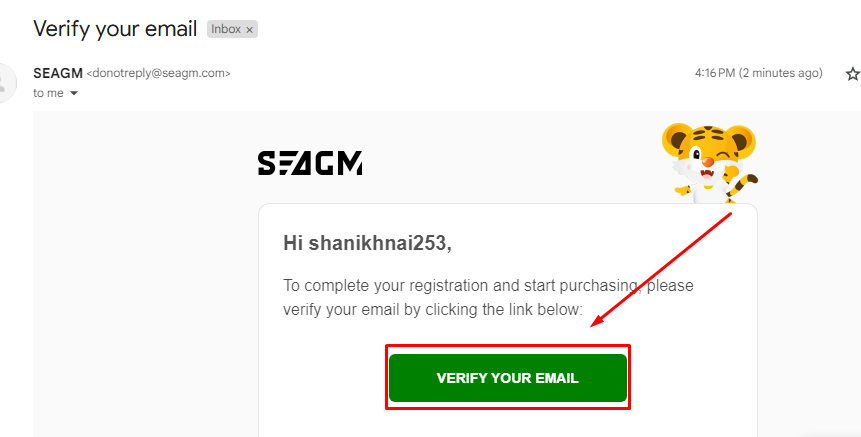Remove the Inbox label with its x
The height and width of the screenshot is (437, 861).
point(249,30)
